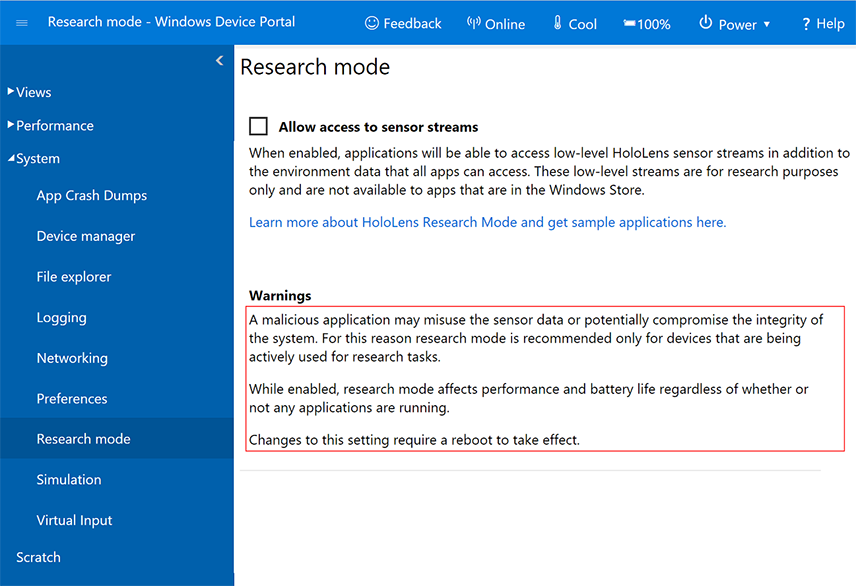Viewport: 856px width, 586px height.
Task: Click the hamburger menu icon
Action: (x=20, y=22)
